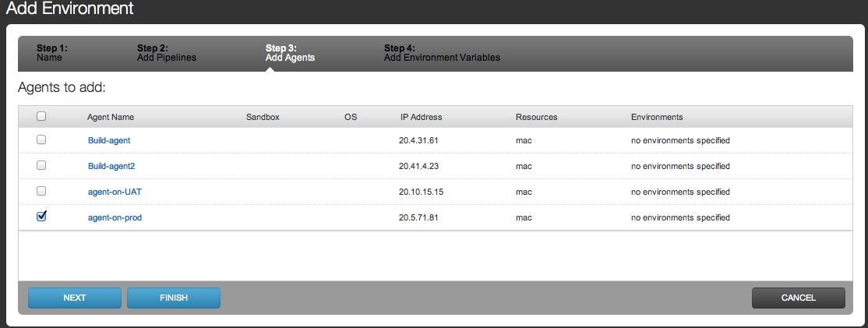This screenshot has height=328, width=868.
Task: Click the Resources column header
Action: 536,117
